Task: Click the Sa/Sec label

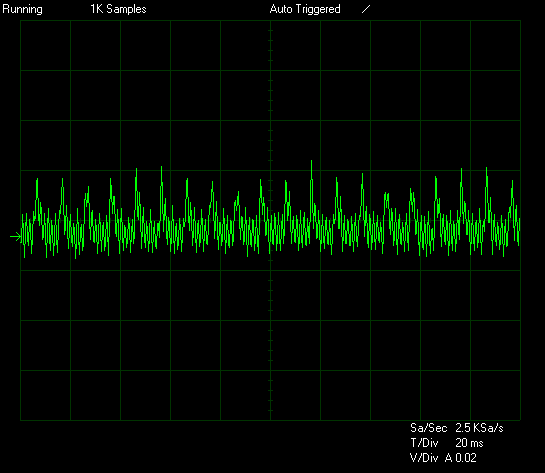Action: click(429, 428)
